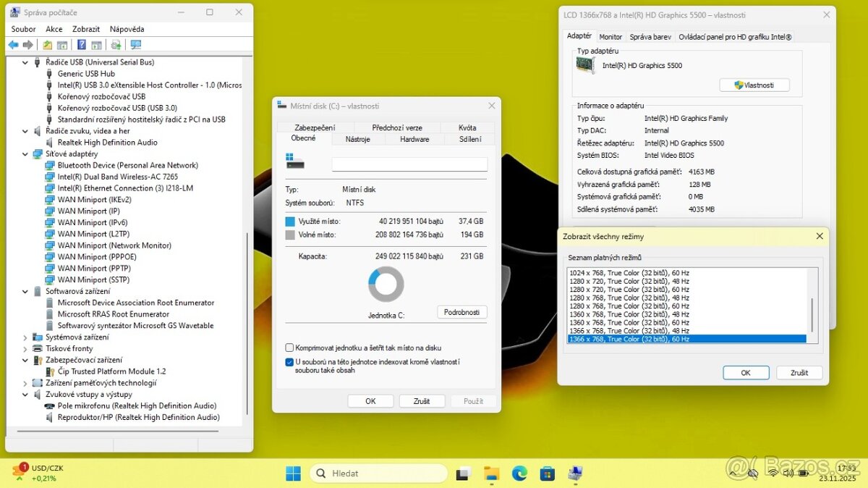Screen dimensions: 868x488
Task: Click the show console tree toolbar icon
Action: pyautogui.click(x=61, y=44)
